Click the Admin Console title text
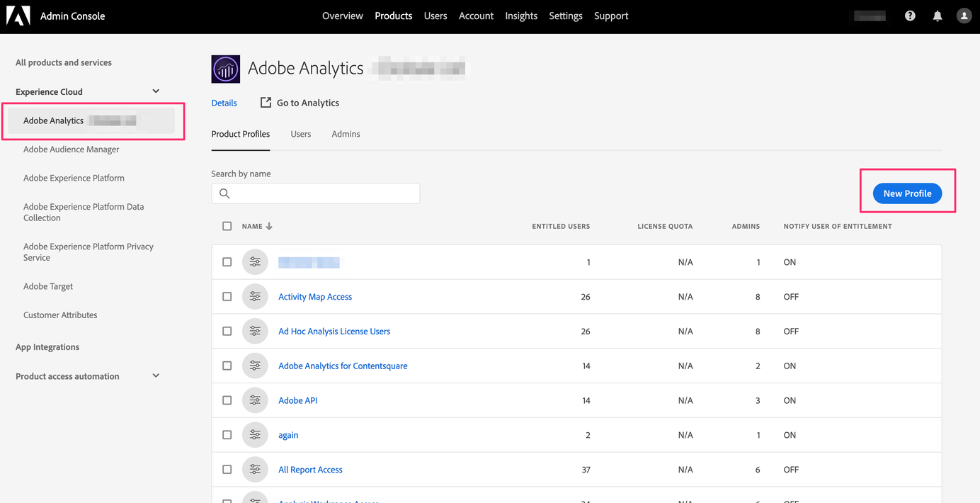 (72, 16)
